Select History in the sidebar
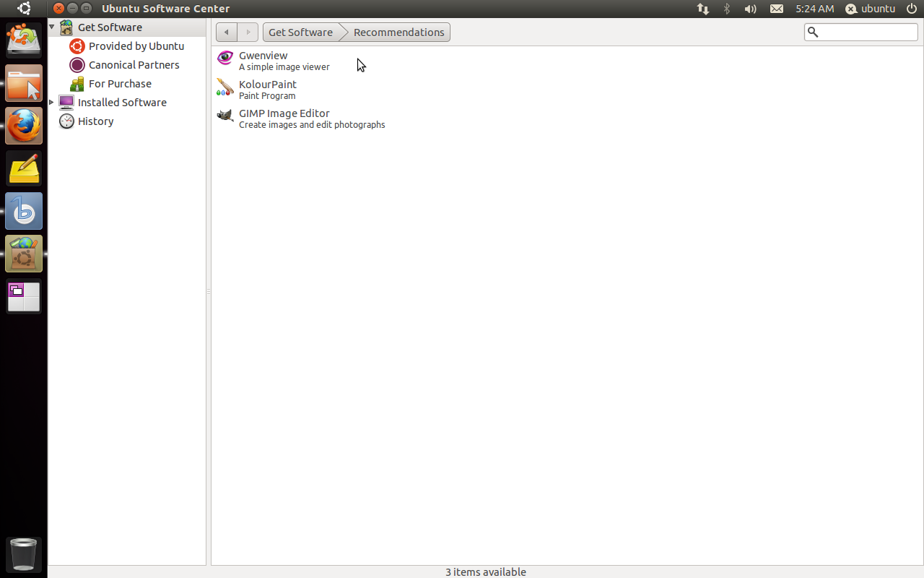The width and height of the screenshot is (924, 578). click(95, 121)
